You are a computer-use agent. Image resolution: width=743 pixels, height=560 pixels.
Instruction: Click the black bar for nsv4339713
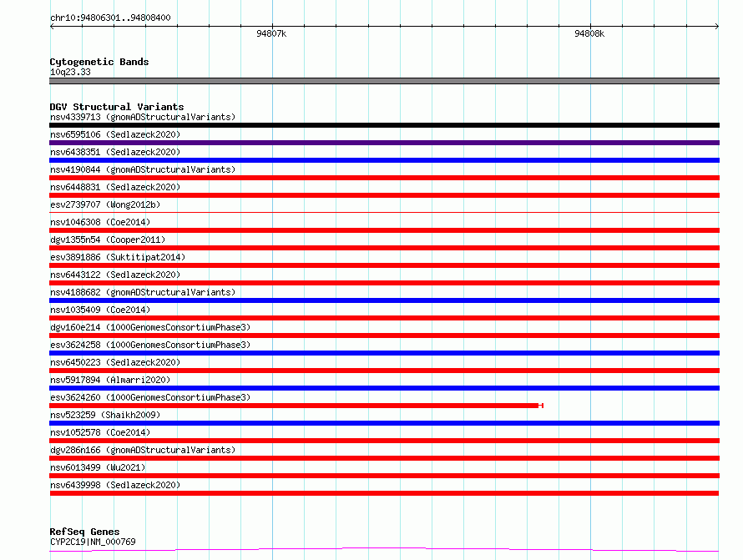click(x=384, y=125)
